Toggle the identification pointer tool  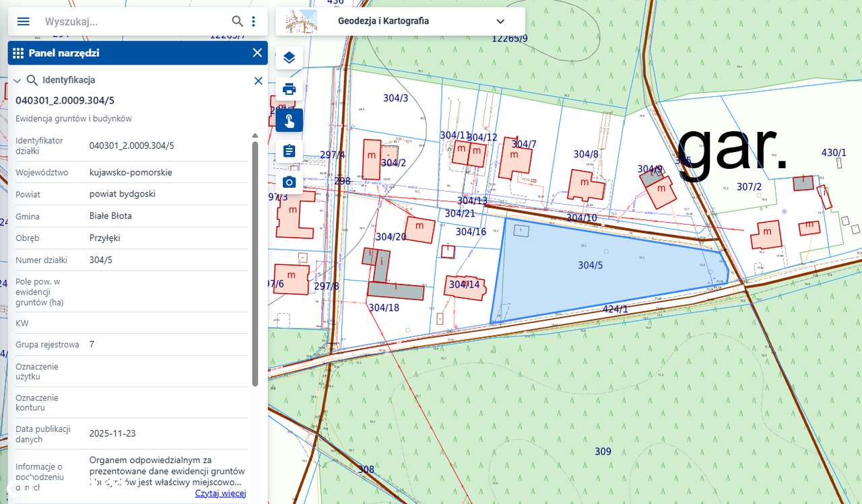point(289,120)
